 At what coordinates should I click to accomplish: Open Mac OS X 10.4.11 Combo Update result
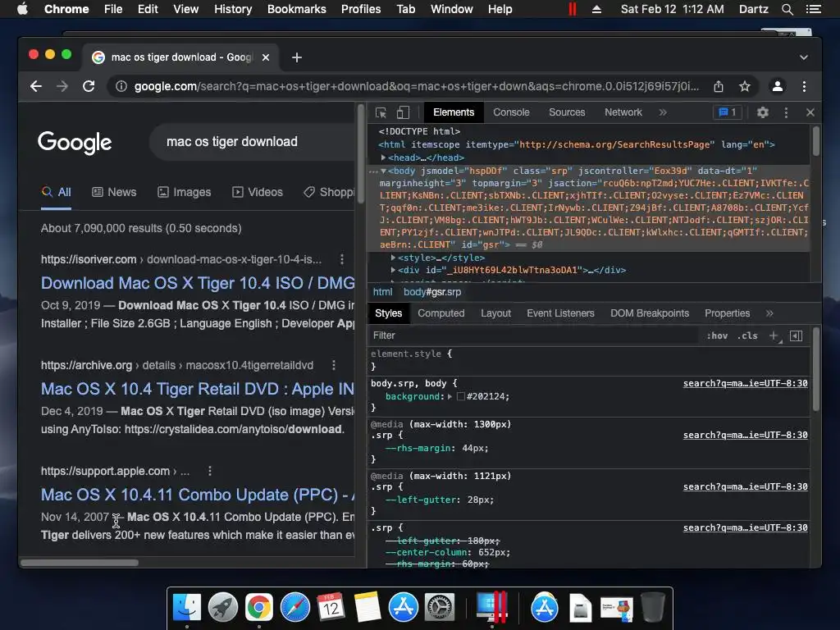(x=198, y=495)
